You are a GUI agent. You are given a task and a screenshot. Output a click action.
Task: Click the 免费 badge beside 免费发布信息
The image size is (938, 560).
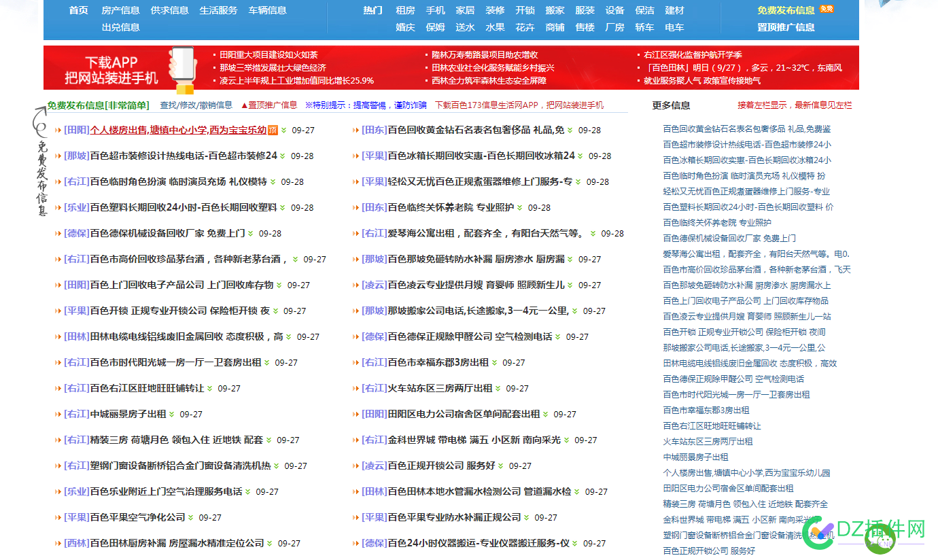tap(827, 10)
